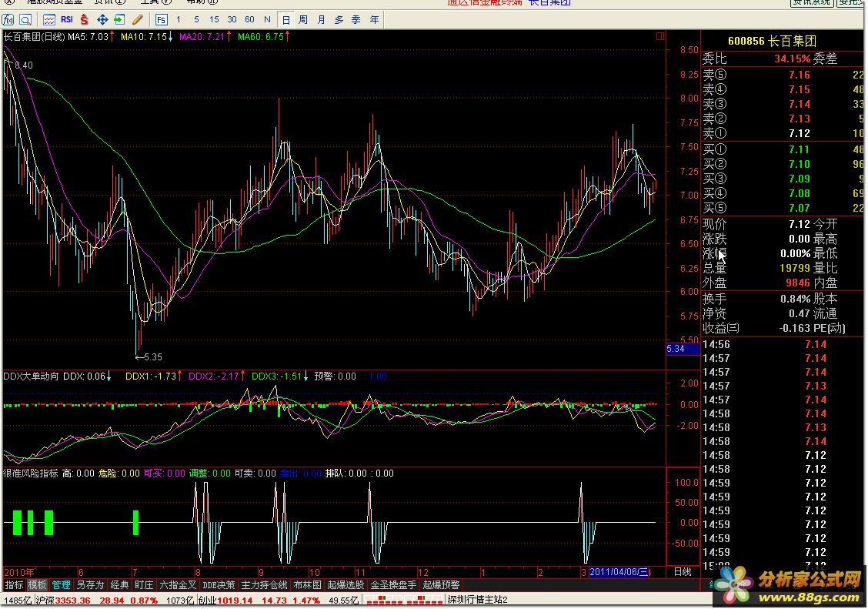Screen dimensions: 868x609
Task: Select the 15-minute period button
Action: tap(214, 19)
